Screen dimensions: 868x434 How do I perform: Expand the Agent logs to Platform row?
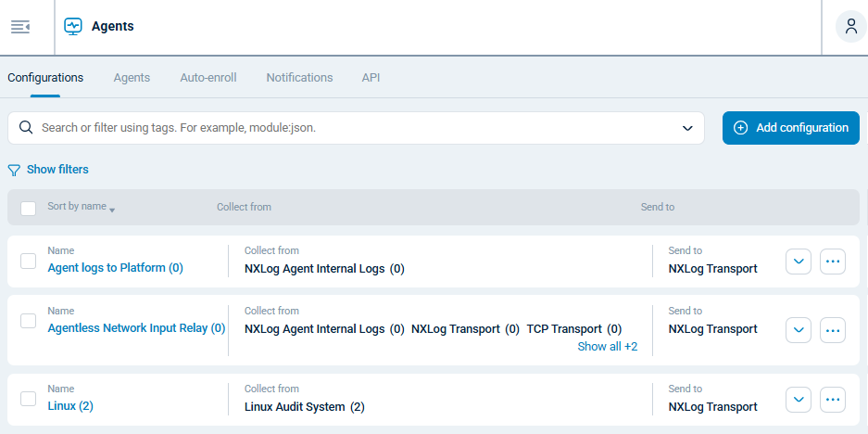coord(799,262)
